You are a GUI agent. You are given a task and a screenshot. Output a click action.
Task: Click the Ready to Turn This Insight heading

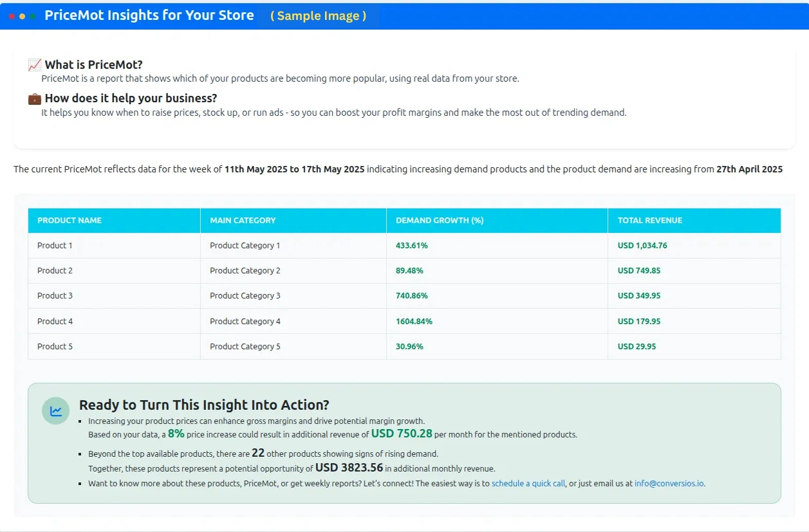click(x=204, y=405)
